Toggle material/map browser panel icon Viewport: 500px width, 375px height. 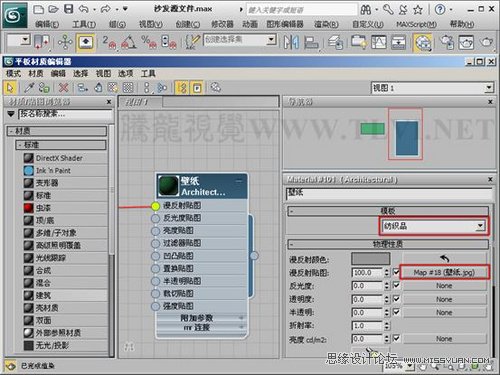(182, 88)
